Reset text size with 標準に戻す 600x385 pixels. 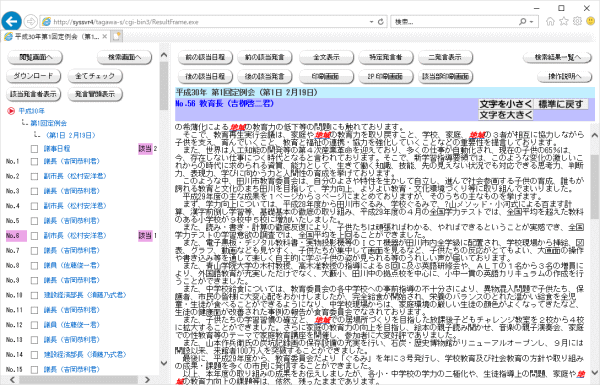(x=561, y=104)
